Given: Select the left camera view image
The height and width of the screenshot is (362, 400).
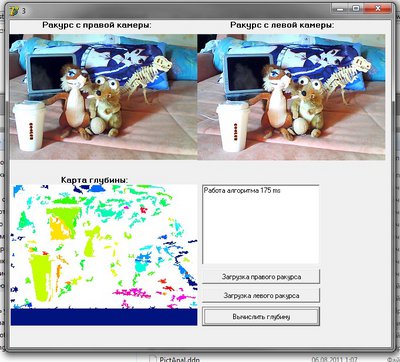Looking at the screenshot, I should click(291, 97).
